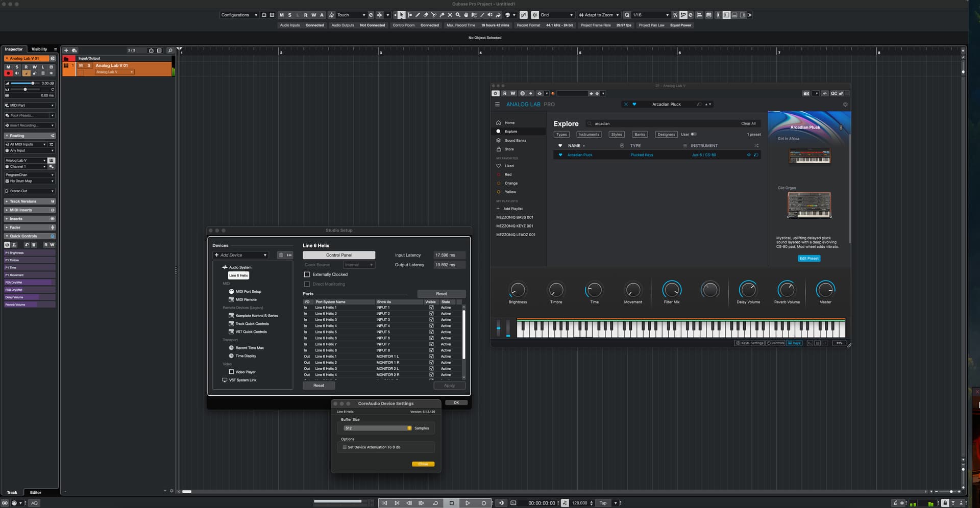
Task: Click the Edit Preset button
Action: pyautogui.click(x=808, y=259)
